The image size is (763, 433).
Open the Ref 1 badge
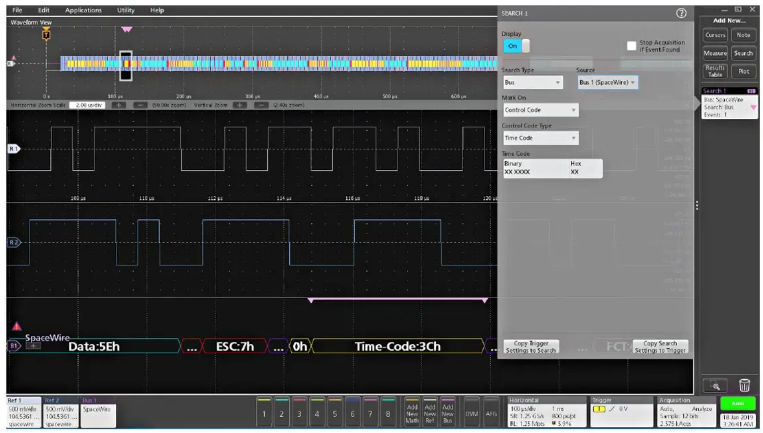pyautogui.click(x=23, y=413)
